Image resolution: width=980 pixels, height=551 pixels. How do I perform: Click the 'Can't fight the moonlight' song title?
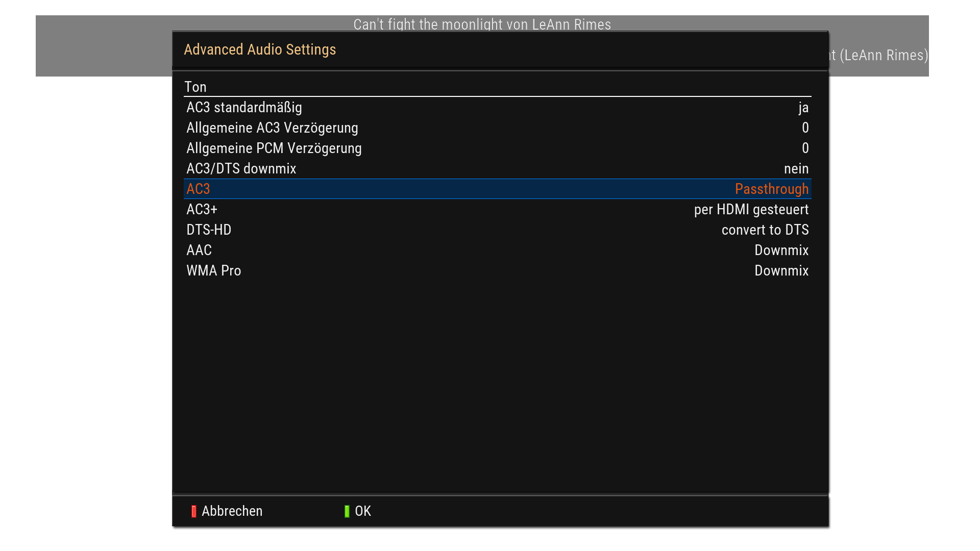(482, 24)
